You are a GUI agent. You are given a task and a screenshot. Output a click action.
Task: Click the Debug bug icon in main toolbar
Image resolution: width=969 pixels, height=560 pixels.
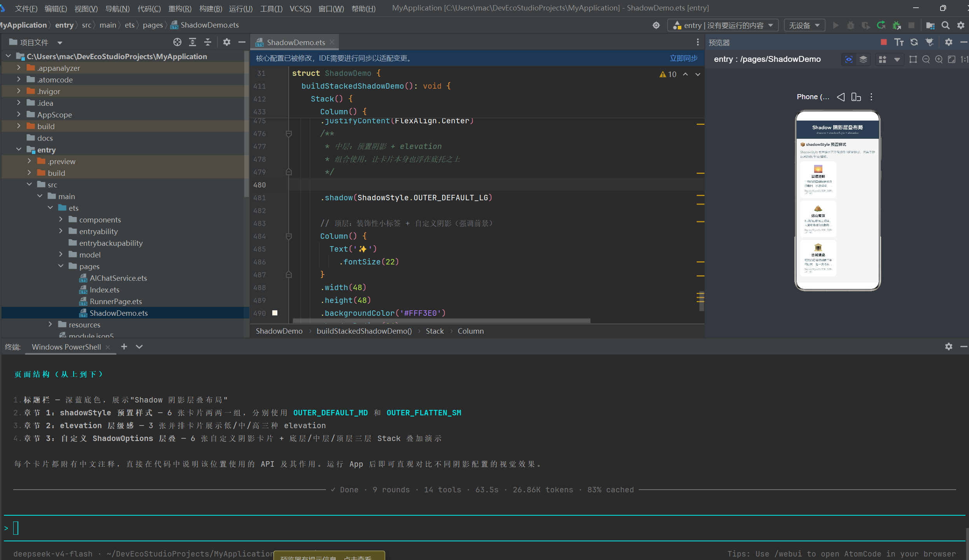pyautogui.click(x=851, y=25)
